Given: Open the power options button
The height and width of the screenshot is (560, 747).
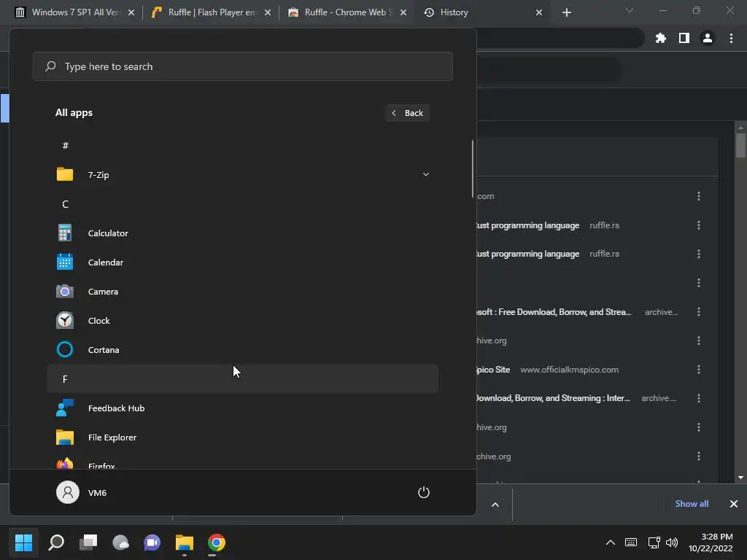Looking at the screenshot, I should [424, 492].
